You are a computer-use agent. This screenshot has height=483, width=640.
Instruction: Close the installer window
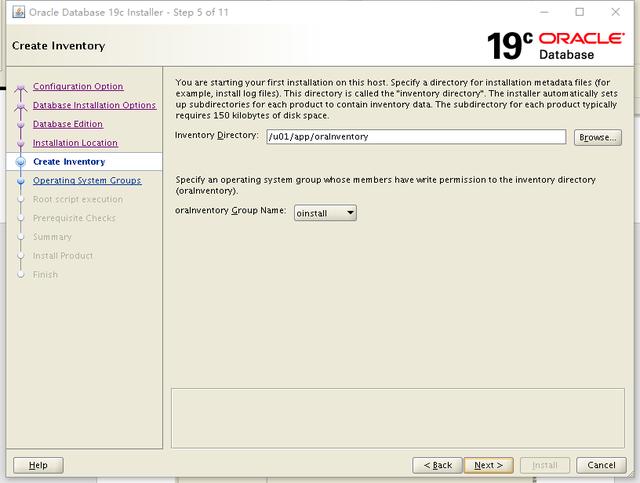[x=616, y=12]
